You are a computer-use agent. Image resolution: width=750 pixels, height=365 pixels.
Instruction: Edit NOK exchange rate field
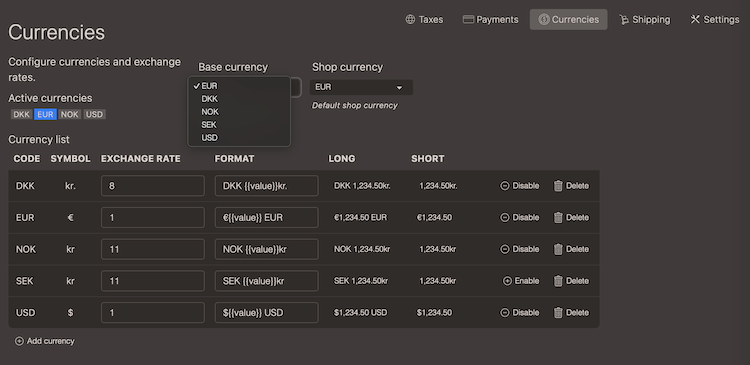point(153,249)
